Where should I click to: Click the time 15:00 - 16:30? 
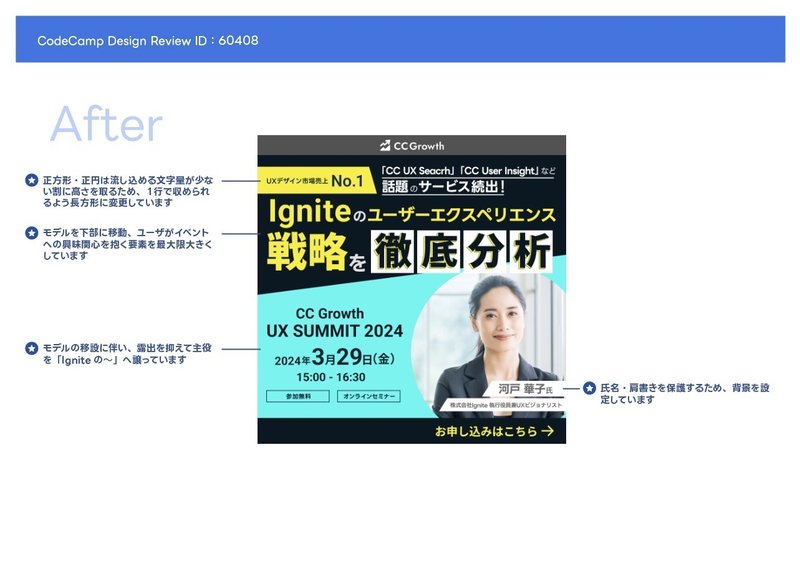pyautogui.click(x=331, y=377)
